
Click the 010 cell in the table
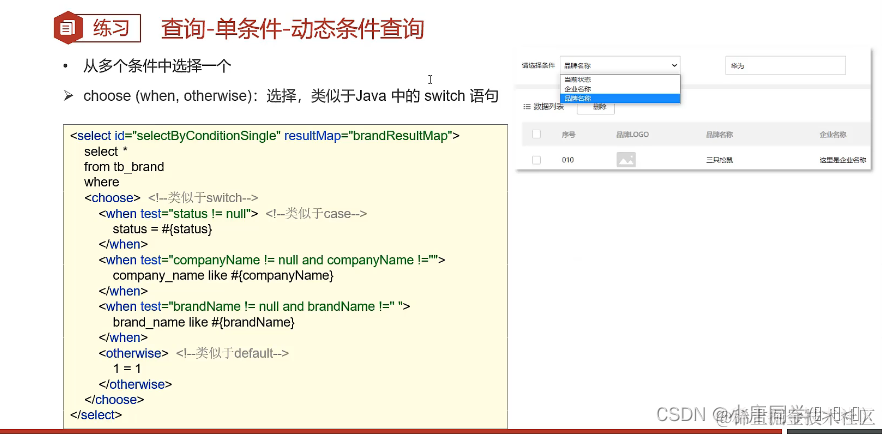568,160
